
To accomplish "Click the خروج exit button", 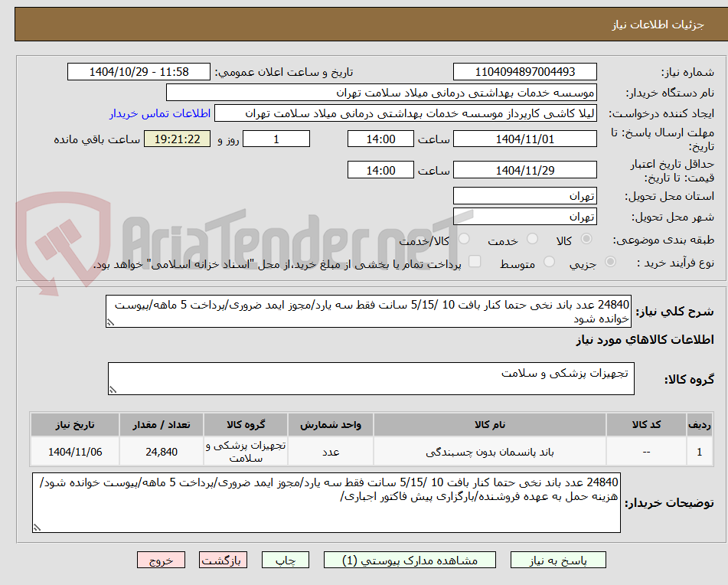I will tap(161, 560).
